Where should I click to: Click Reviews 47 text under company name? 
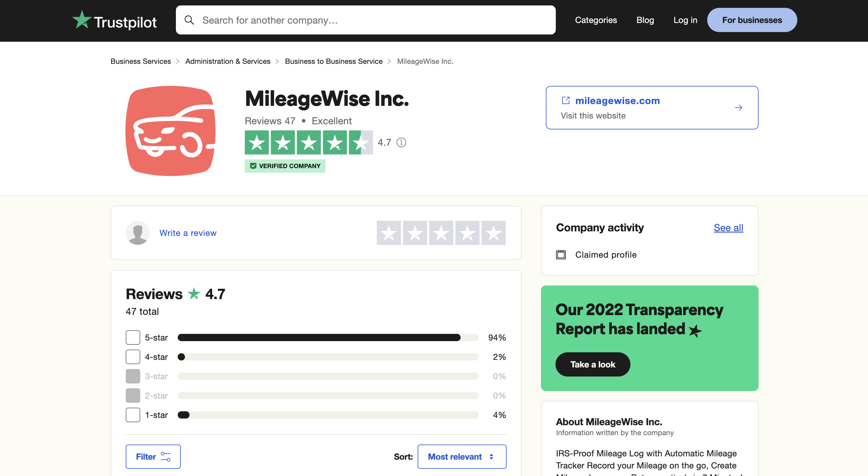(x=270, y=121)
